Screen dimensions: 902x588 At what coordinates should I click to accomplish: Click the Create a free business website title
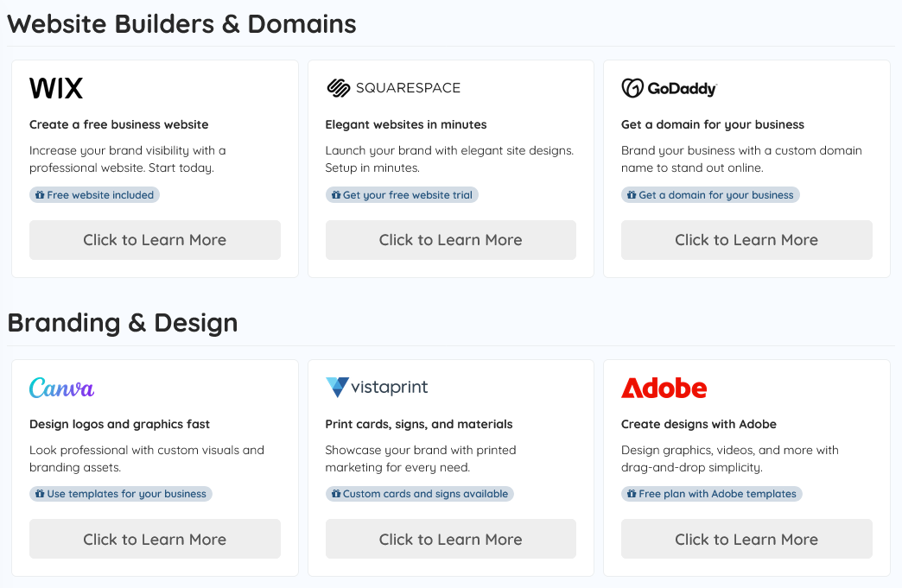click(119, 124)
